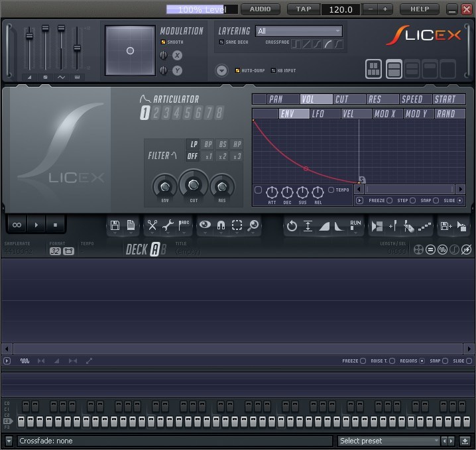Toggle envelope Step option

(412, 201)
